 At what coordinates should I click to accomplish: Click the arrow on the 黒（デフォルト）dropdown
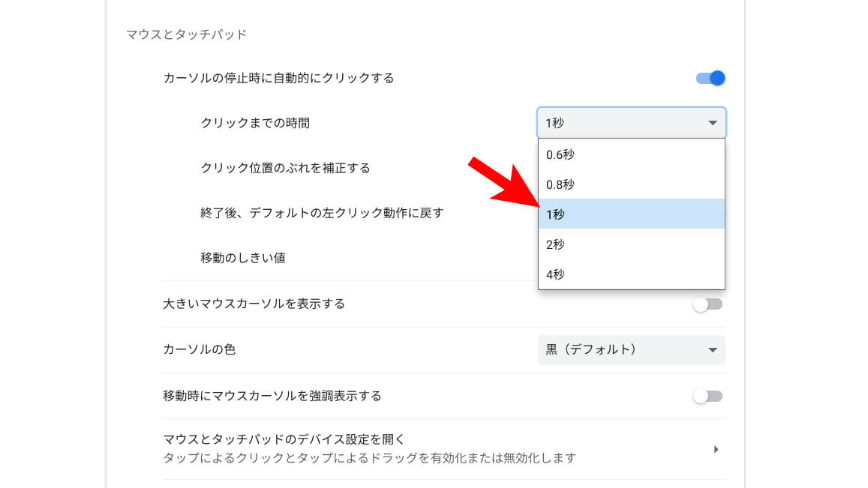pos(713,350)
